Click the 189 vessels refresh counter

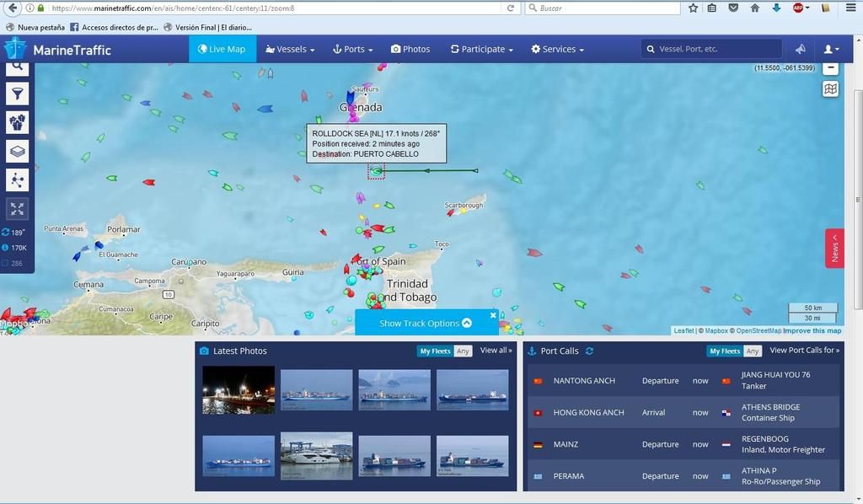coord(14,232)
